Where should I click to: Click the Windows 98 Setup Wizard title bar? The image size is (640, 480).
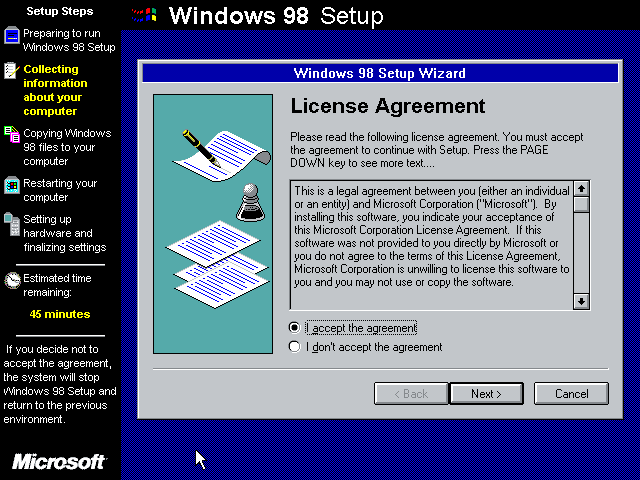point(380,73)
